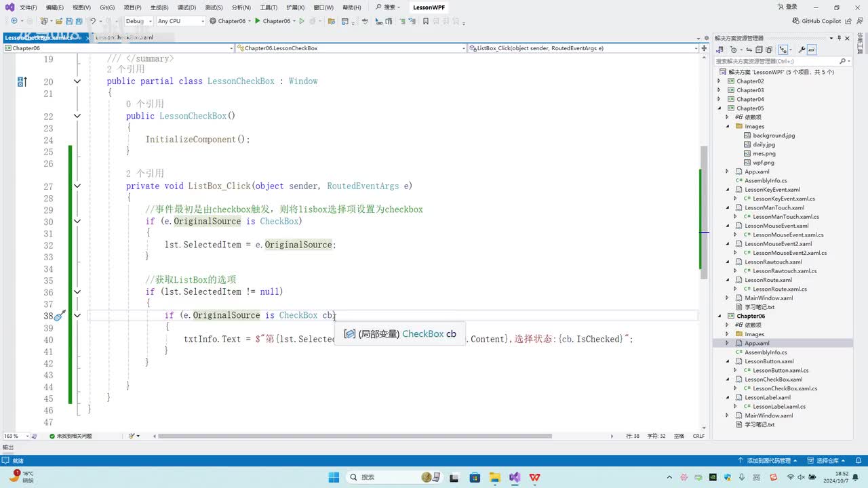Toggle the nested view button in Solution Explorer
This screenshot has width=868, height=488.
pos(784,49)
